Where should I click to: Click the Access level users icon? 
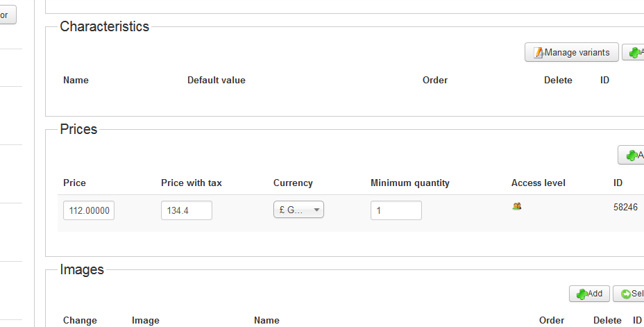(517, 206)
